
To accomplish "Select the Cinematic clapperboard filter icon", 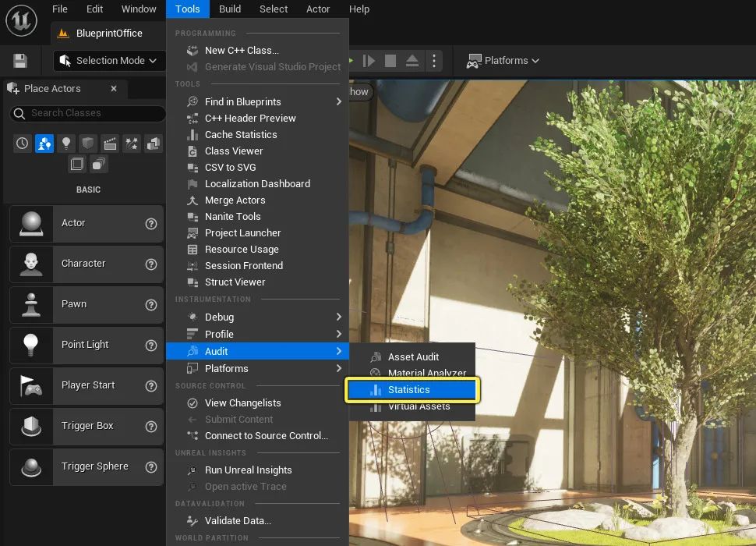I will [110, 144].
